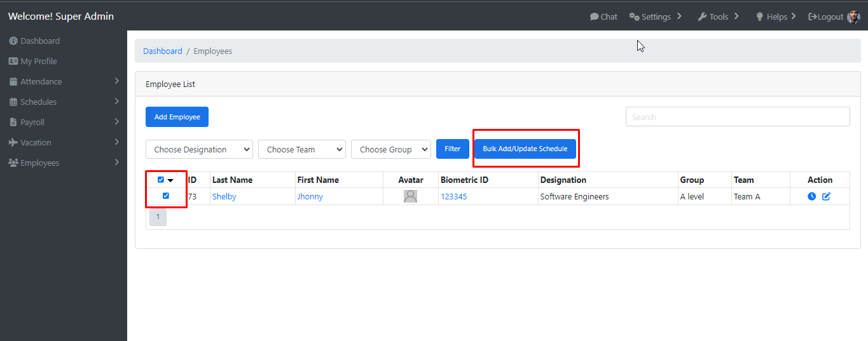This screenshot has height=341, width=868.
Task: Click the First Name column header
Action: pyautogui.click(x=318, y=180)
